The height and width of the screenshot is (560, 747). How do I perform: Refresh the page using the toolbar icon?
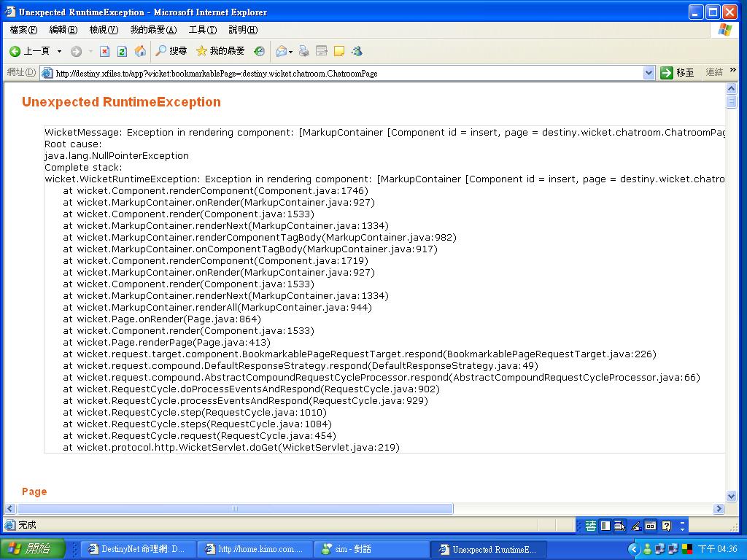pyautogui.click(x=122, y=51)
